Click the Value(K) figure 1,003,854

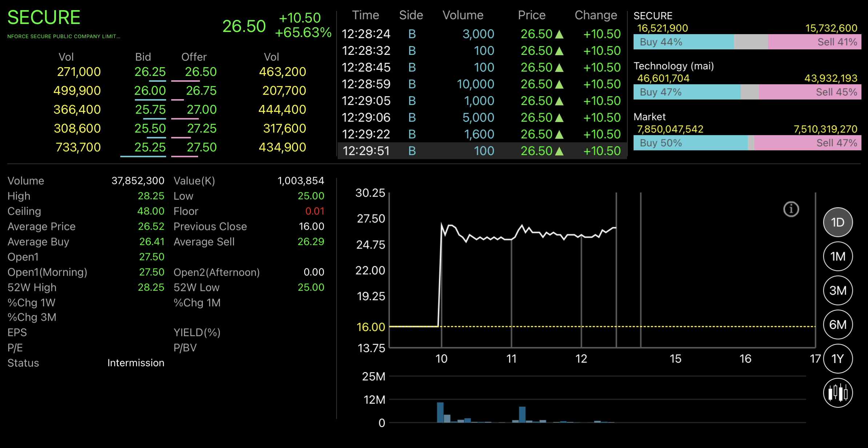point(301,181)
